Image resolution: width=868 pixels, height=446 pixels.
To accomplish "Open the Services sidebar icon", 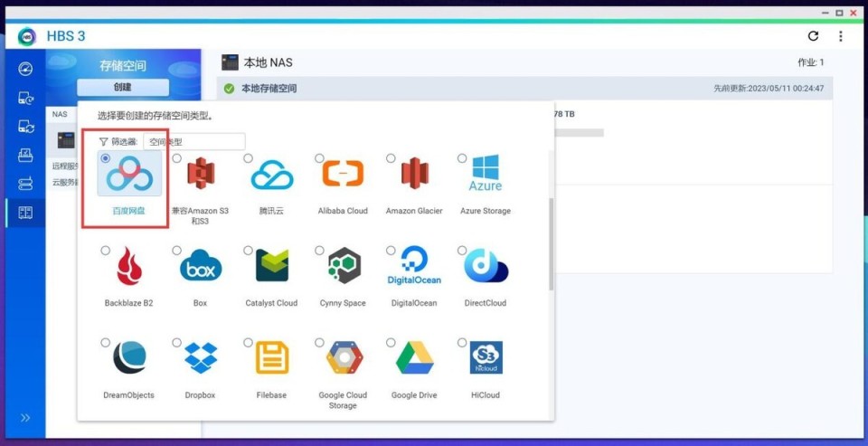I will click(25, 184).
